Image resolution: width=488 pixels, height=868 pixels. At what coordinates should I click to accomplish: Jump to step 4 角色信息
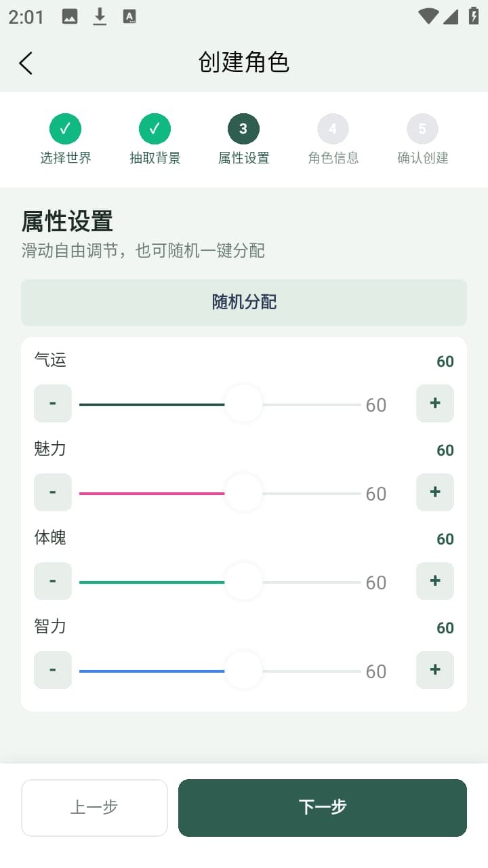coord(333,129)
